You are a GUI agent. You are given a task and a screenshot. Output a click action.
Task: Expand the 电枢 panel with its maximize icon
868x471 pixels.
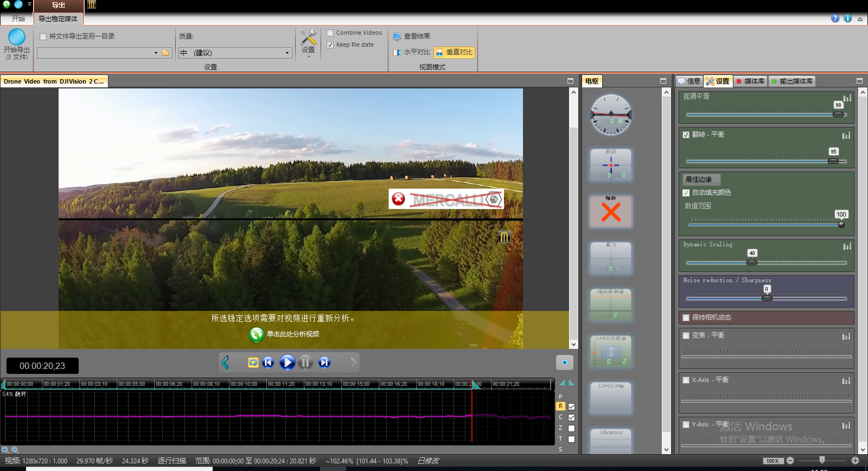coord(663,81)
